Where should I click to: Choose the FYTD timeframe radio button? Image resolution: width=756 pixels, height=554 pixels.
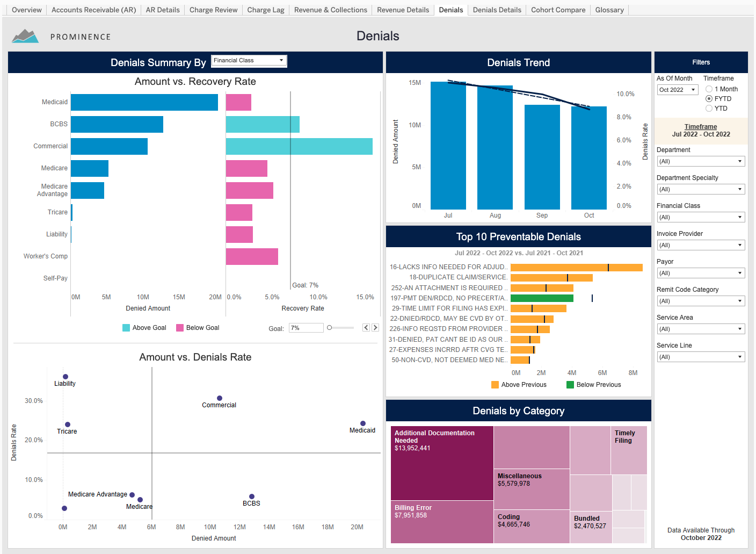[x=709, y=99]
